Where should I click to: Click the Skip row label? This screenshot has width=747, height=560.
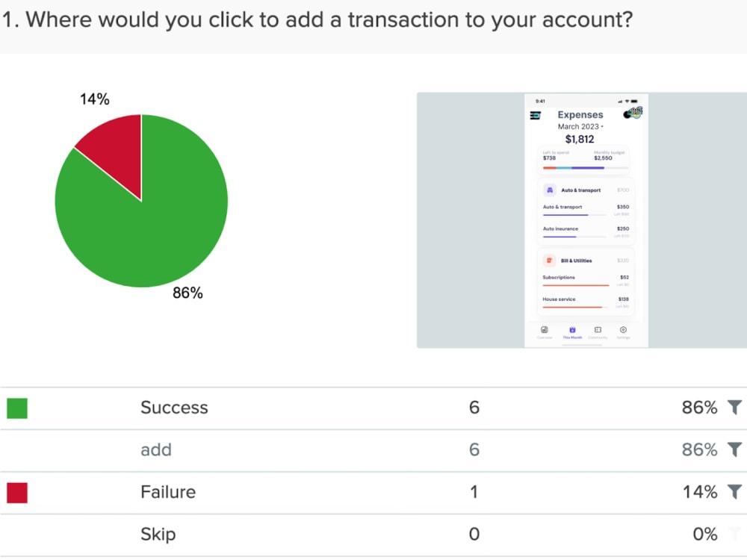click(x=158, y=535)
